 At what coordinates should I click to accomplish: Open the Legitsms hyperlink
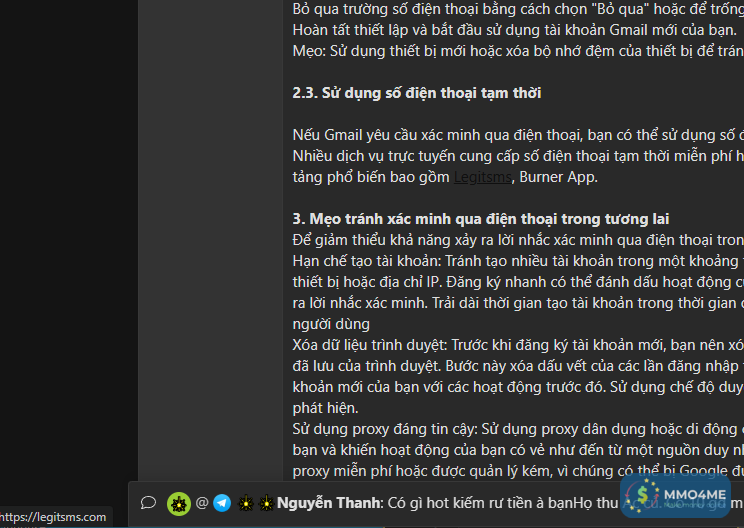[x=483, y=177]
